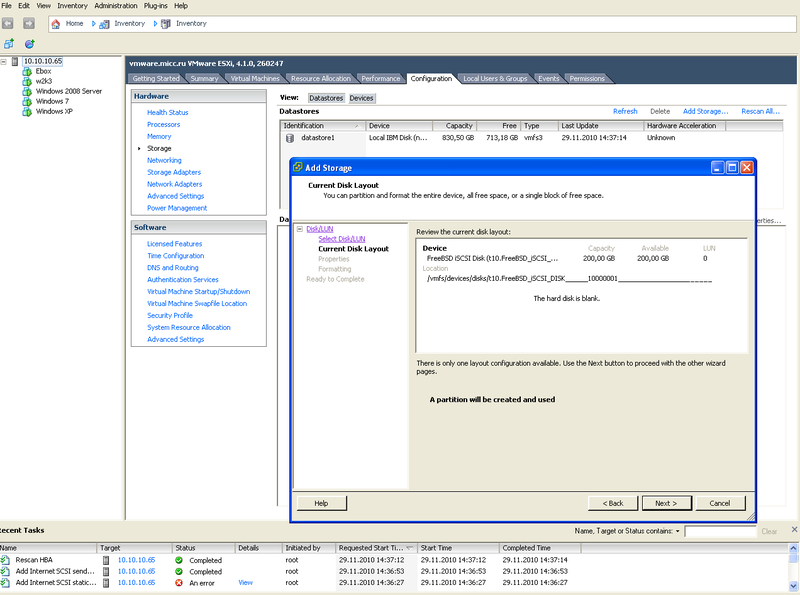Select the 10.10.10.65 host icon in tree
Screen dimensions: 800x595
(x=15, y=61)
